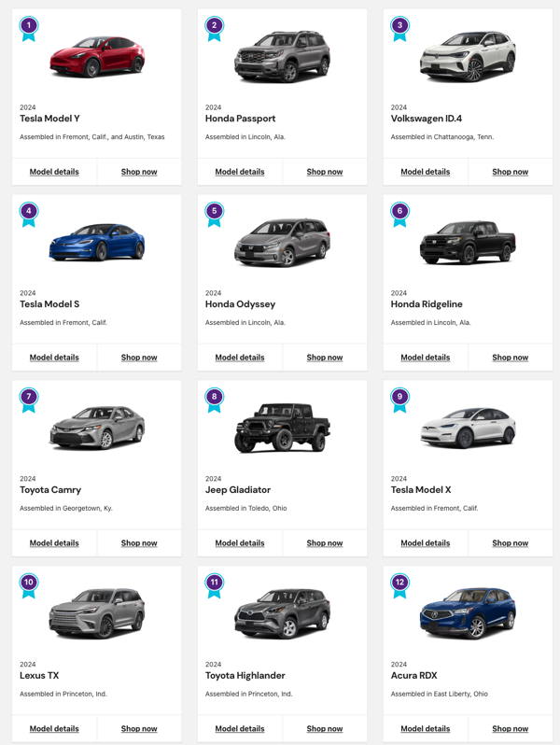Click the rank 1 ribbon badge

click(29, 29)
